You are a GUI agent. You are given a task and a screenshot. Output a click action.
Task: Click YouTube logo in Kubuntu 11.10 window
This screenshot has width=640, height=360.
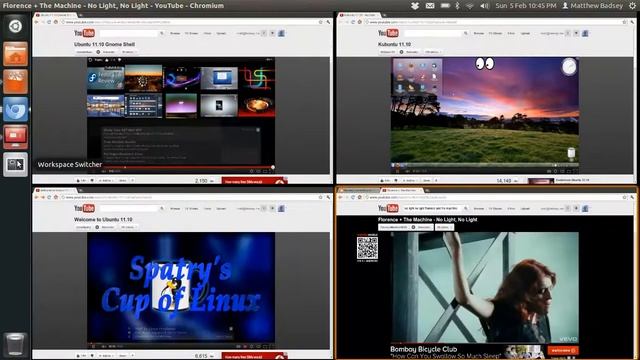click(x=388, y=33)
